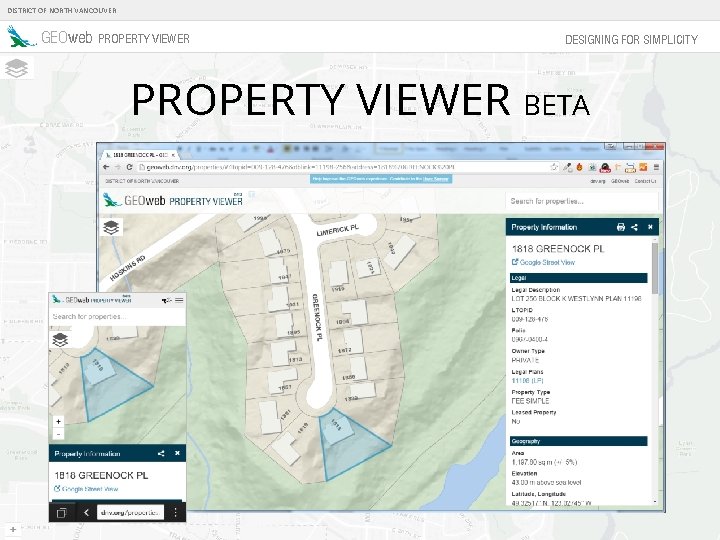Click the mobile browser URL field

pyautogui.click(x=130, y=512)
